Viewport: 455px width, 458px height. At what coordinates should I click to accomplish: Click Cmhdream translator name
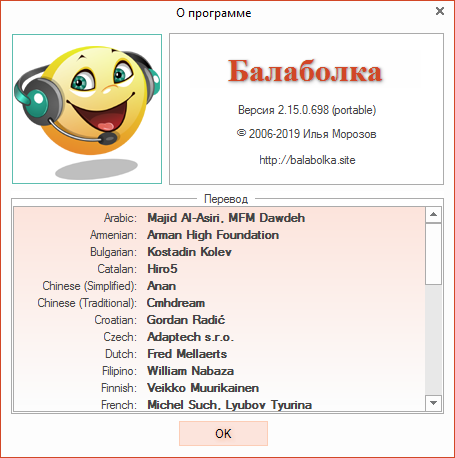(176, 303)
